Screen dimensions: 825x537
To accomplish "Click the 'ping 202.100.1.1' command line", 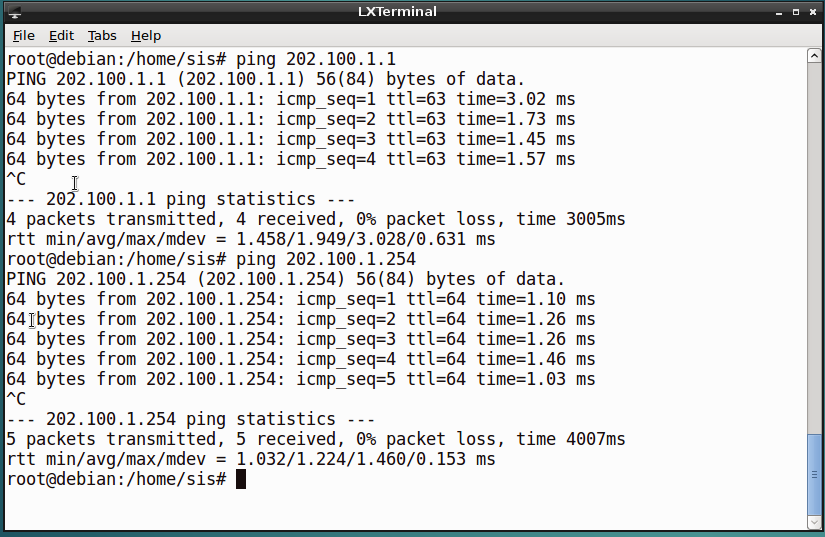I will [201, 59].
